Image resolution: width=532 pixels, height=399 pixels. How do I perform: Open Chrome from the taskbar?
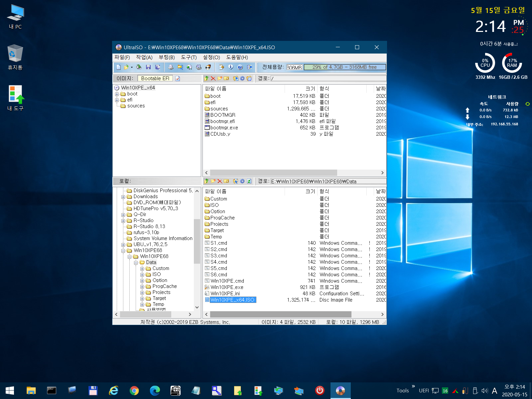pyautogui.click(x=134, y=391)
